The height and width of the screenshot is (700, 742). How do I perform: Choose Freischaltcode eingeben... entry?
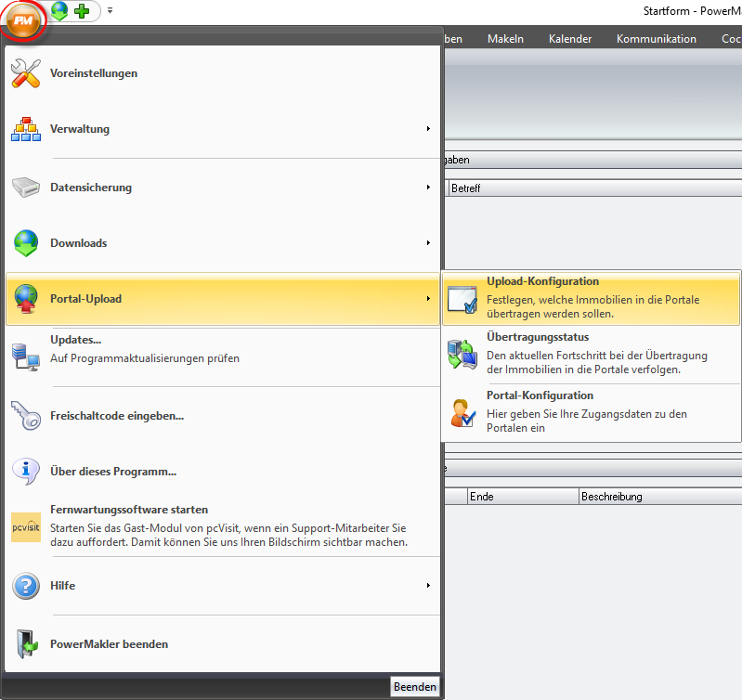point(222,416)
